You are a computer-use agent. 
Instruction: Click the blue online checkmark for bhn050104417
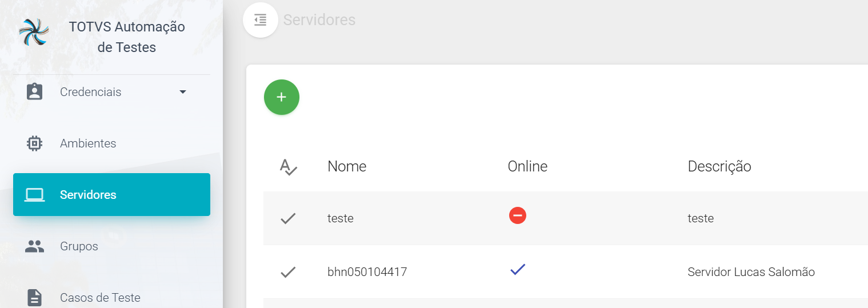pyautogui.click(x=518, y=270)
